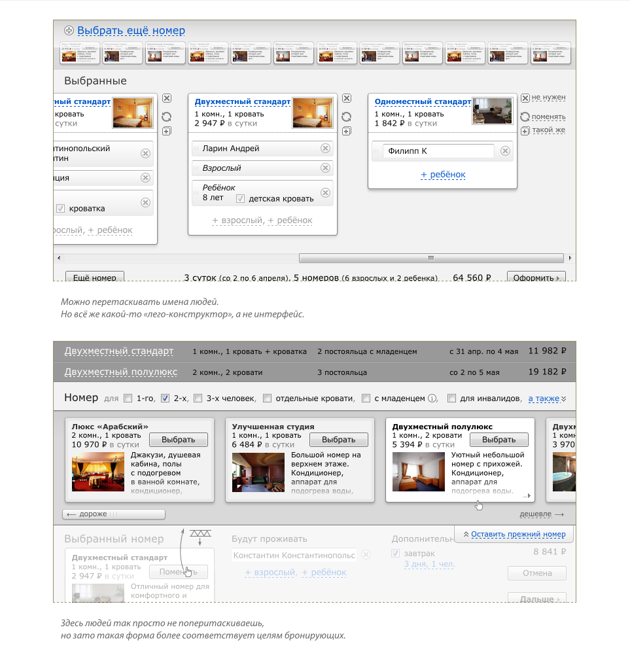Remove guest Ларин Андрей with X icon
This screenshot has height=672, width=630.
pyautogui.click(x=325, y=149)
